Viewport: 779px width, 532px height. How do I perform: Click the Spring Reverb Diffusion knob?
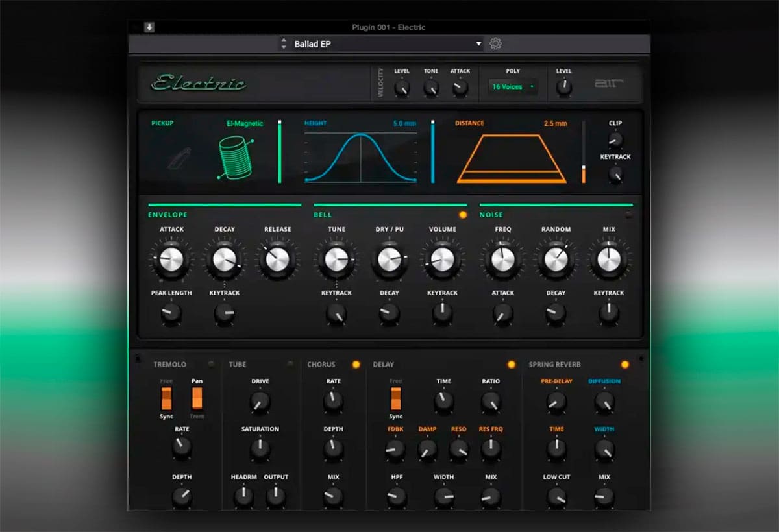click(x=604, y=402)
